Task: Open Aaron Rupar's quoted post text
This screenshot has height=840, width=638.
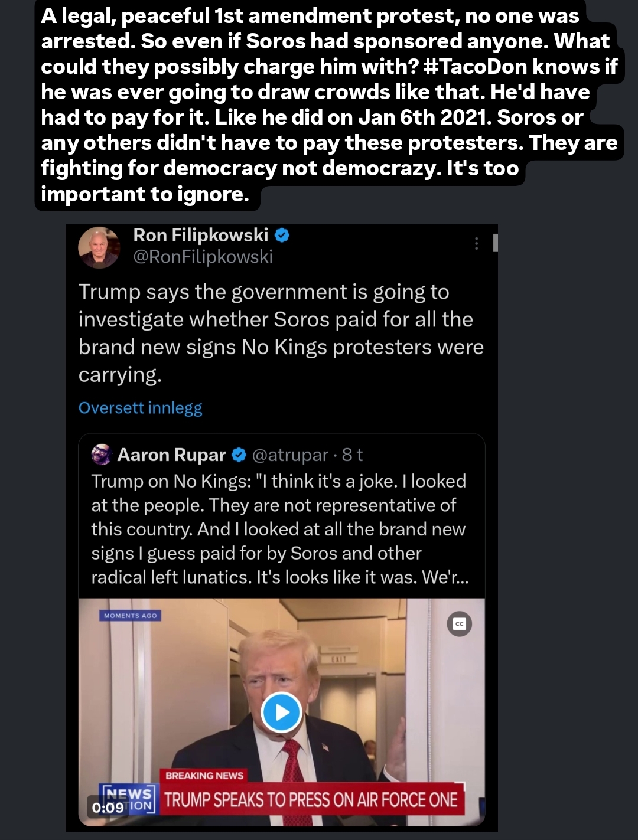Action: tap(279, 529)
